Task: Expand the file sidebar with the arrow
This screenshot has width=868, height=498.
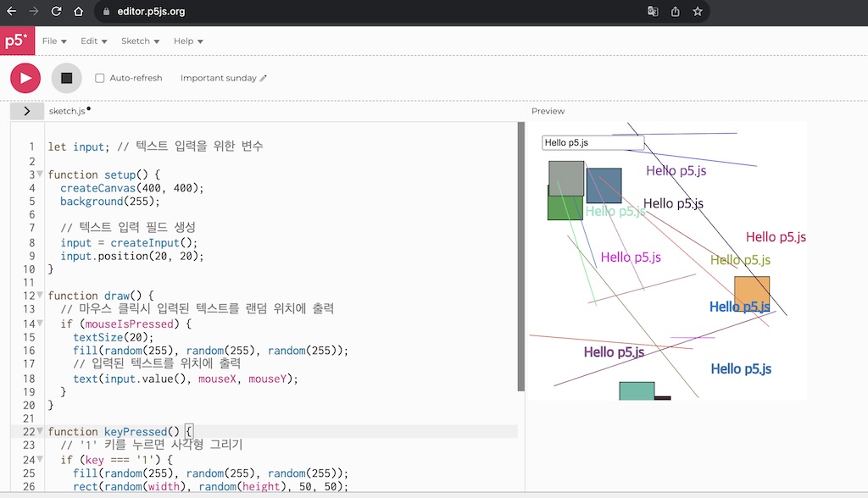Action: (x=26, y=110)
